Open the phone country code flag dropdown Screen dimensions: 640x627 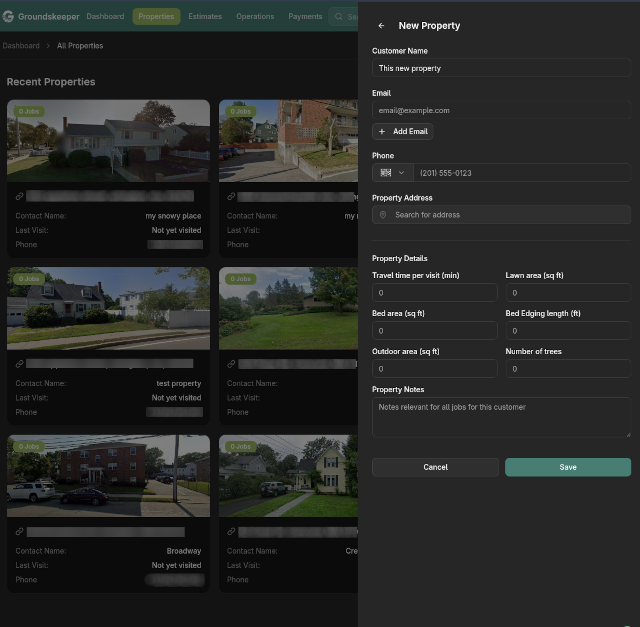coord(392,173)
